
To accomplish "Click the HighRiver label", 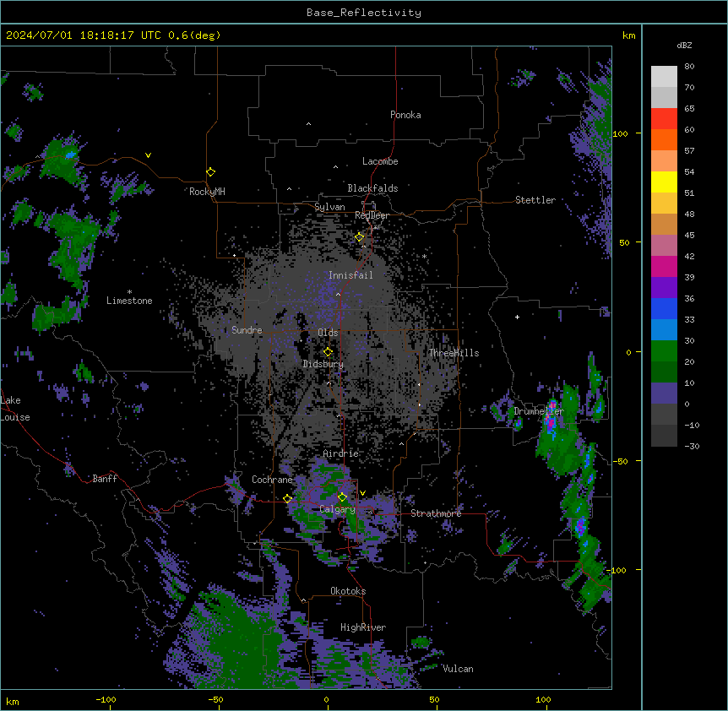I will [x=363, y=627].
